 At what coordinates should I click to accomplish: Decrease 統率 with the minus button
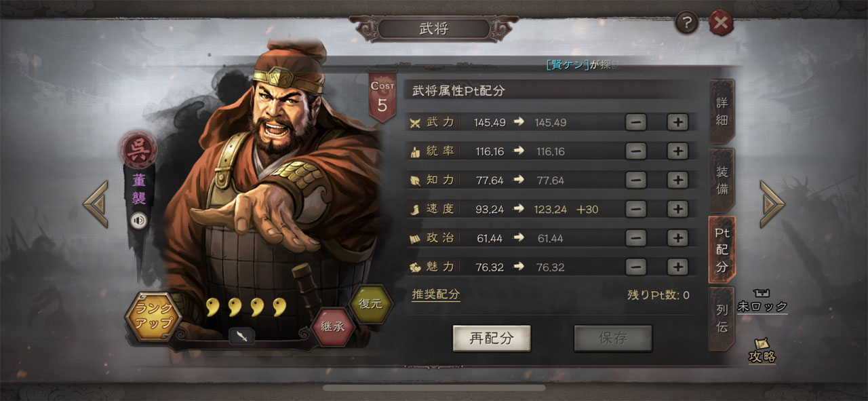click(x=636, y=151)
